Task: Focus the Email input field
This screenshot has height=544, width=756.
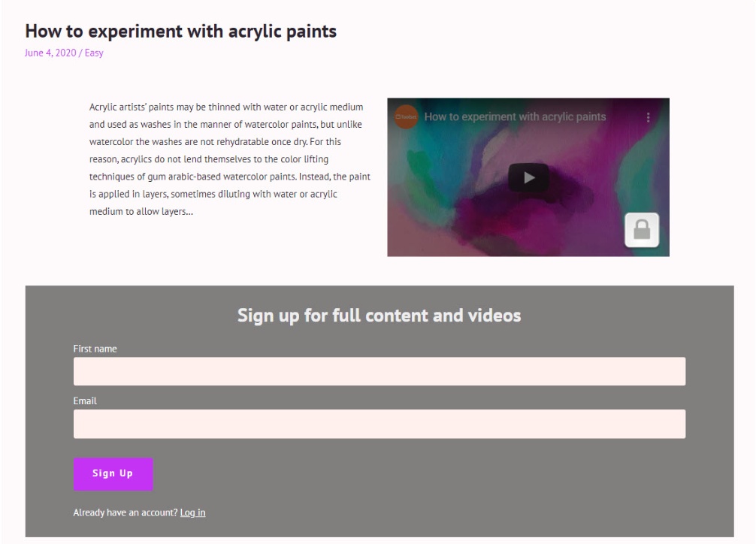Action: tap(379, 424)
